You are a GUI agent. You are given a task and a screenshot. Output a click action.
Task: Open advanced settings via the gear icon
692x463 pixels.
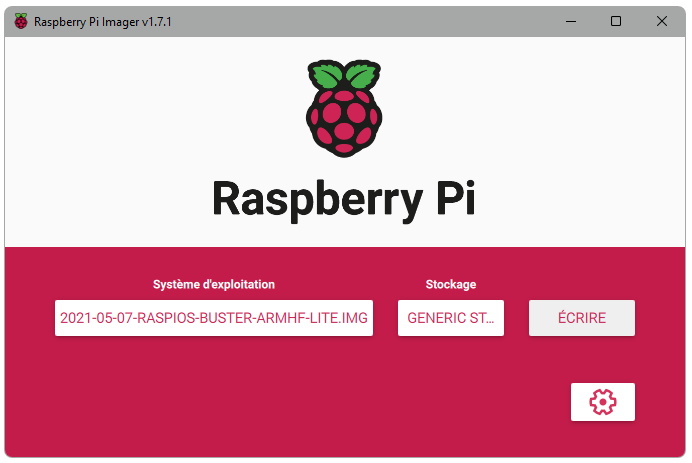pyautogui.click(x=602, y=402)
